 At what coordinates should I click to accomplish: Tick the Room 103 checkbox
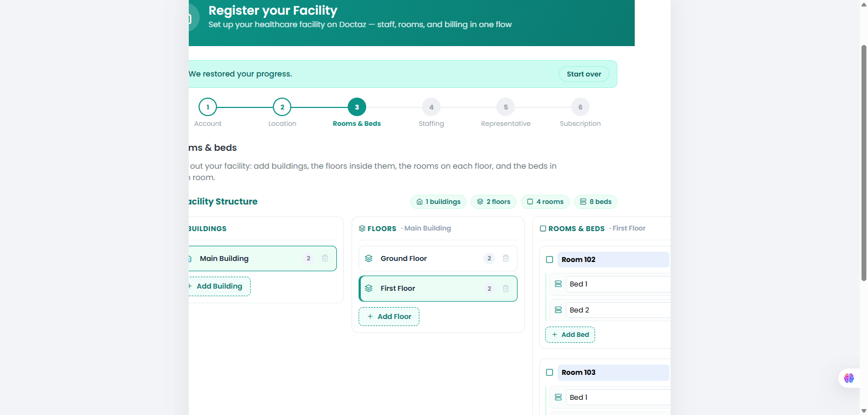tap(550, 372)
